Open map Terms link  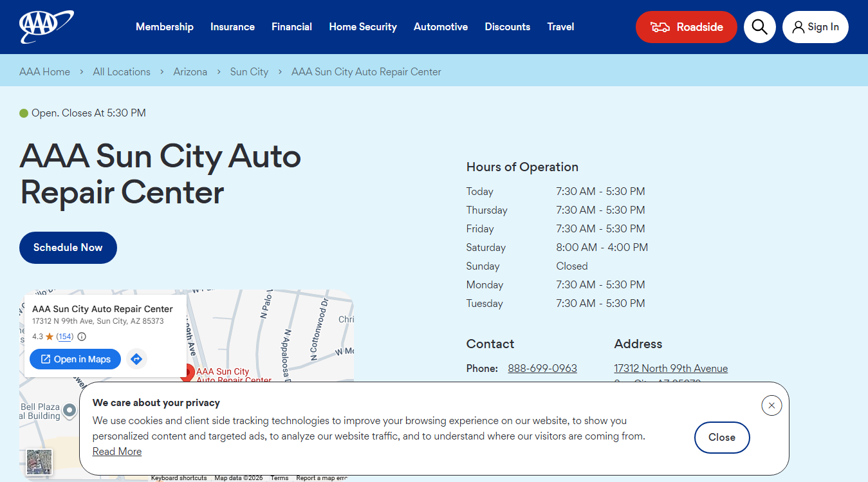[x=279, y=478]
